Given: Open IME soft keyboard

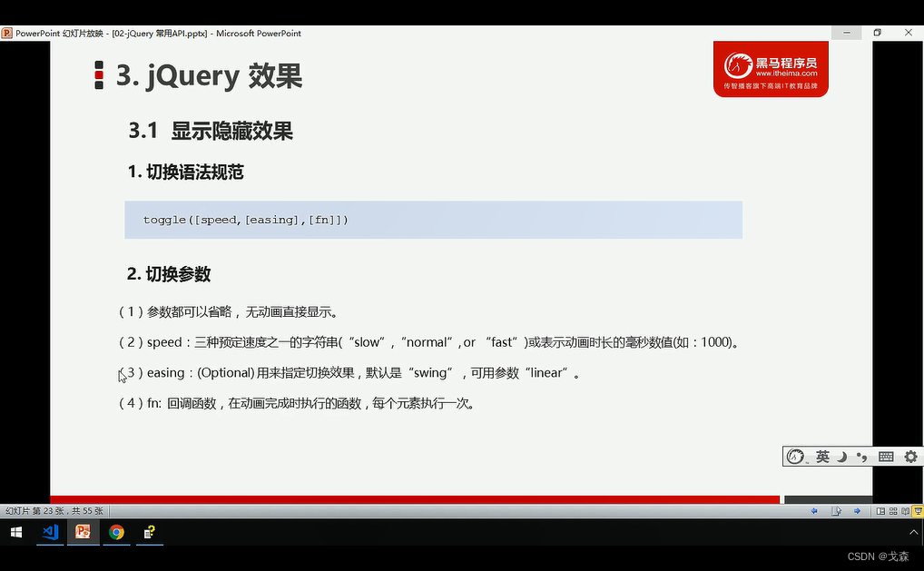Looking at the screenshot, I should (x=886, y=457).
